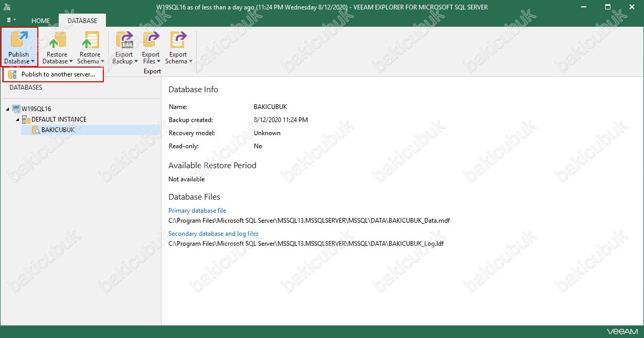Open the Export Backup dropdown arrow
Viewport: 644px width, 338px height.
coord(137,62)
